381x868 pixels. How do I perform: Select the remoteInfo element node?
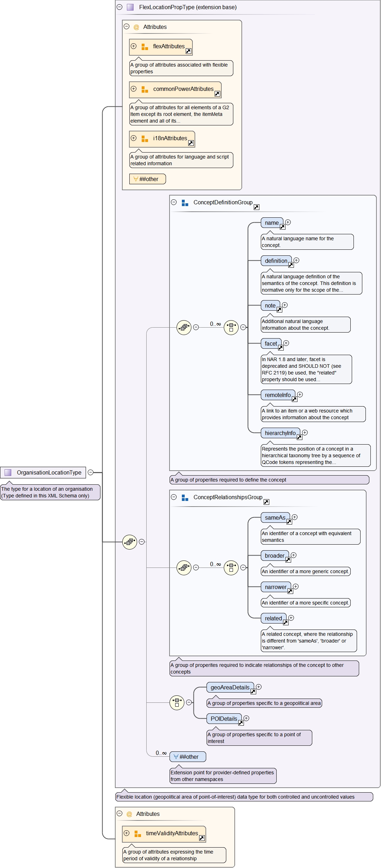pyautogui.click(x=278, y=395)
